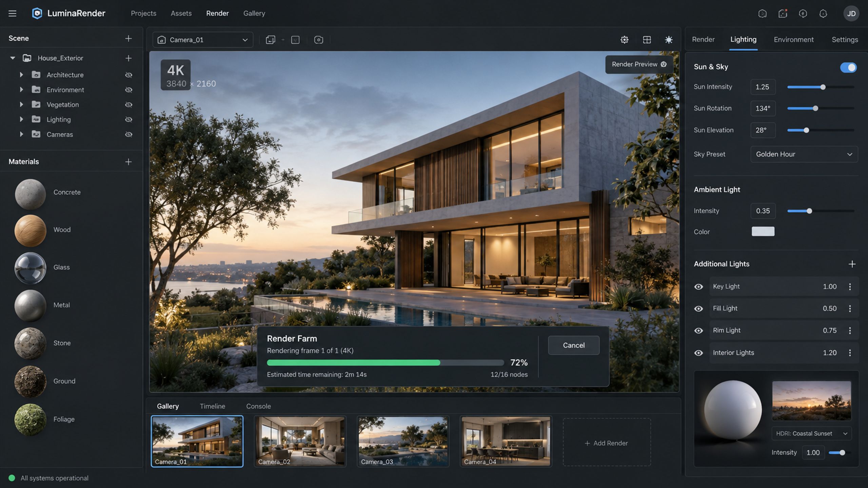This screenshot has height=488, width=868.
Task: Click the Ambient Light color swatch
Action: point(763,231)
